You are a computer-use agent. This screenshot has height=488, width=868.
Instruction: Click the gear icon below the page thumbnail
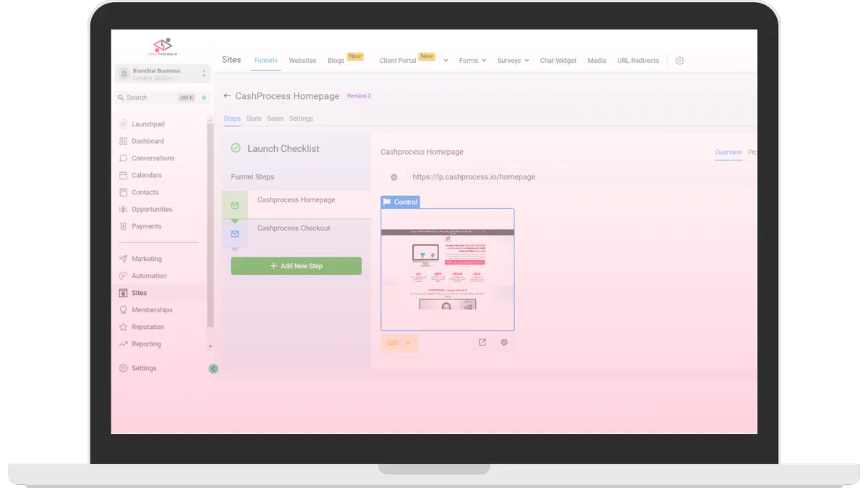click(504, 343)
